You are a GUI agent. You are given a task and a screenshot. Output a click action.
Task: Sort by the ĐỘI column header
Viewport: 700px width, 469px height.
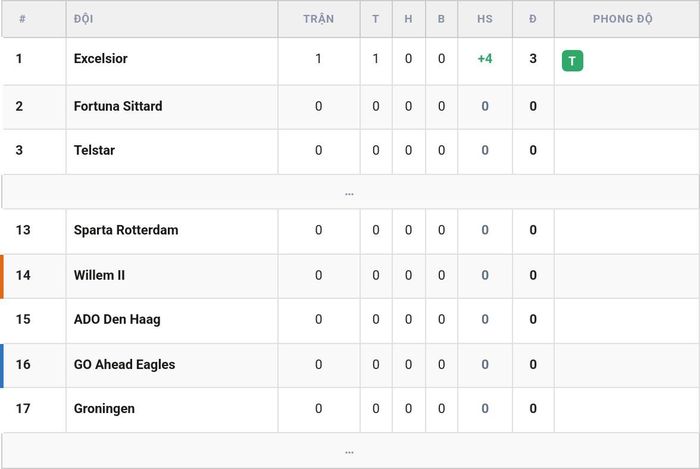(x=83, y=19)
